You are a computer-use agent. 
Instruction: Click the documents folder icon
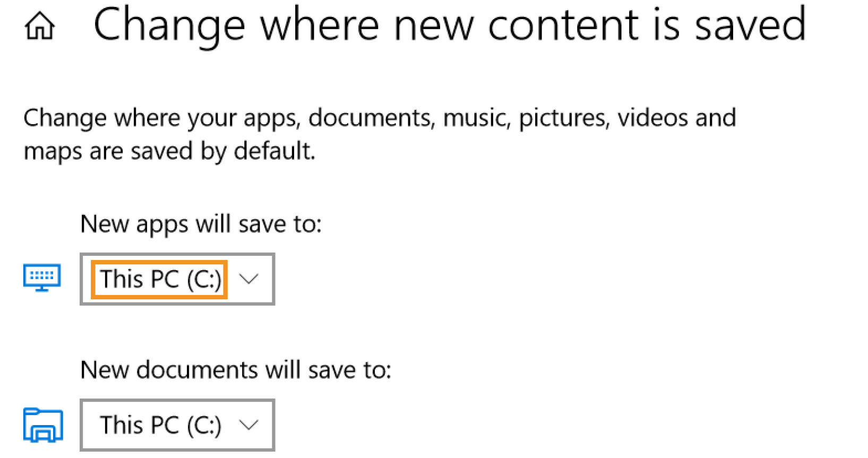(43, 425)
